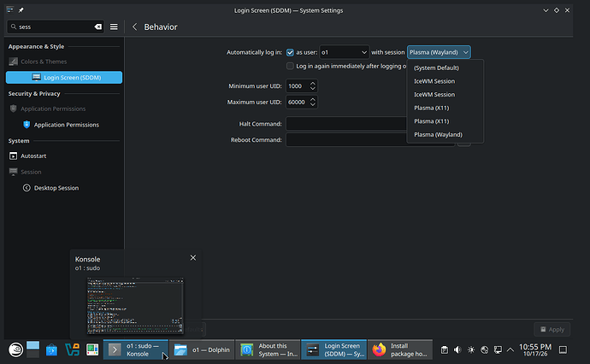
Task: Click the Minimum user UID field
Action: (x=298, y=86)
